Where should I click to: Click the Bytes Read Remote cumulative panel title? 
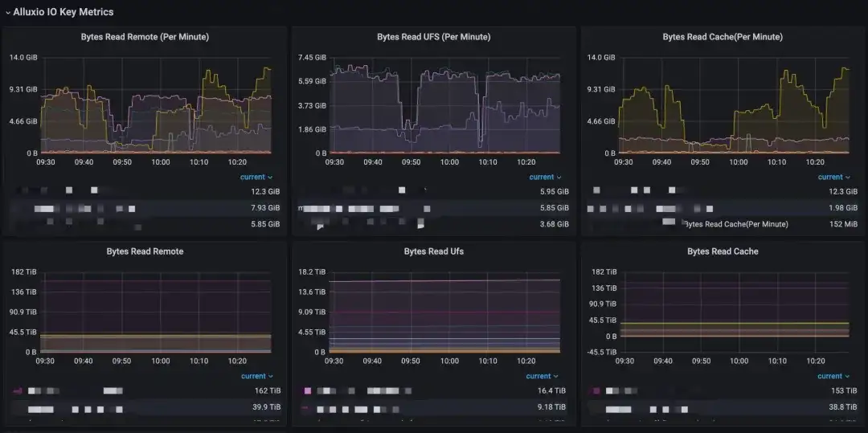[145, 251]
